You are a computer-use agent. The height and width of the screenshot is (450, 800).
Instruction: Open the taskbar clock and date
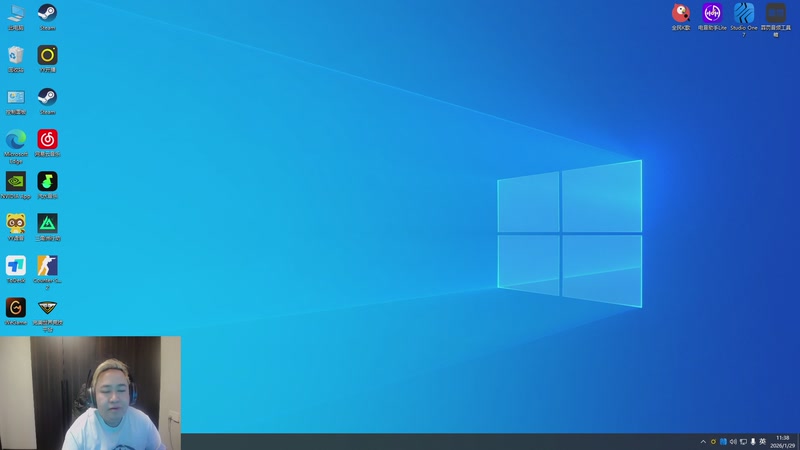coord(783,442)
